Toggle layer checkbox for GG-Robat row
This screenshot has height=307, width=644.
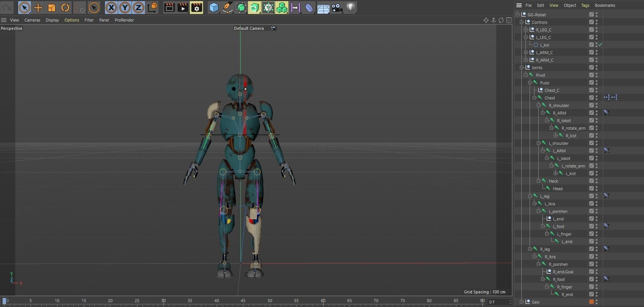592,15
